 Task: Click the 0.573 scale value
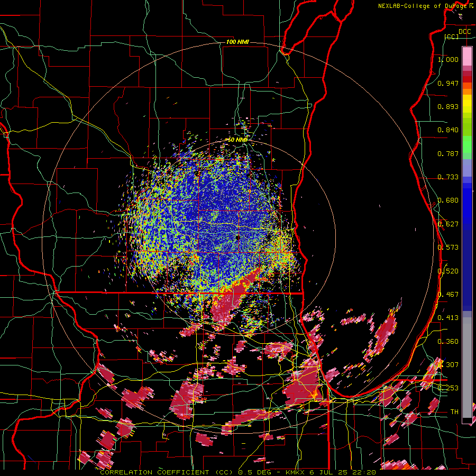pos(448,248)
